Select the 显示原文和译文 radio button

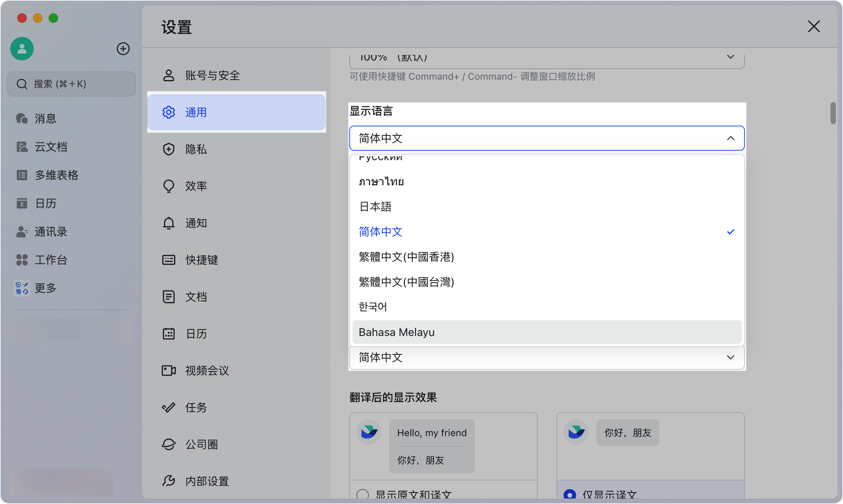pos(363,494)
